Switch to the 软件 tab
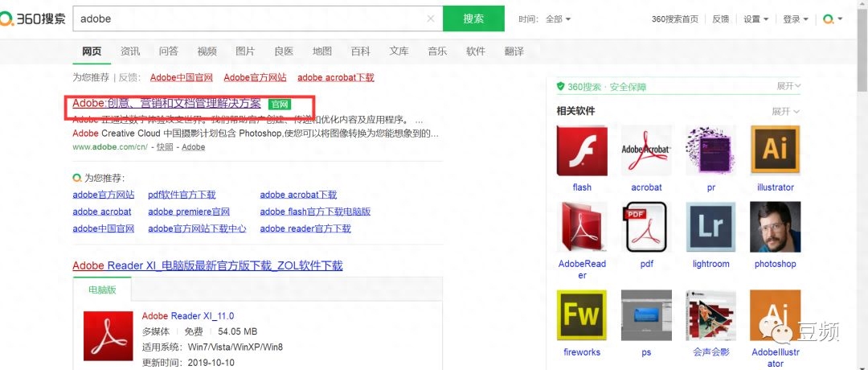Image resolution: width=868 pixels, height=370 pixels. tap(476, 51)
